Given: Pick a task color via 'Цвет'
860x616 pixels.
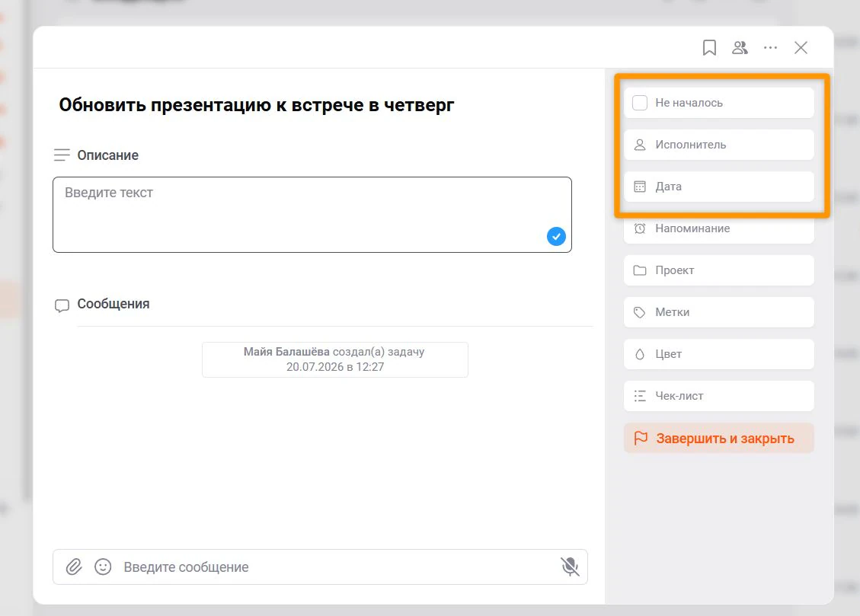Looking at the screenshot, I should [718, 354].
